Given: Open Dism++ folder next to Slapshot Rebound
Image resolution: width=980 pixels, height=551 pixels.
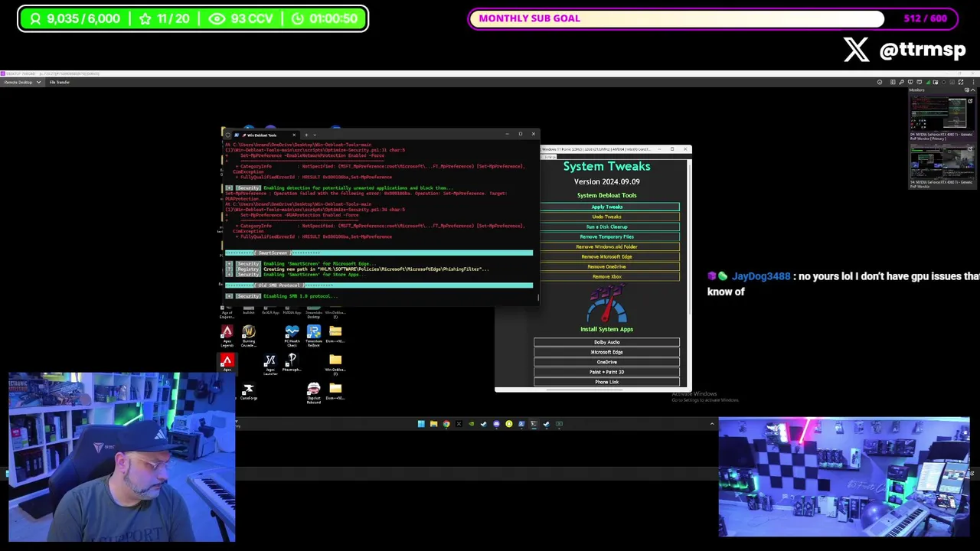Looking at the screenshot, I should (x=335, y=390).
